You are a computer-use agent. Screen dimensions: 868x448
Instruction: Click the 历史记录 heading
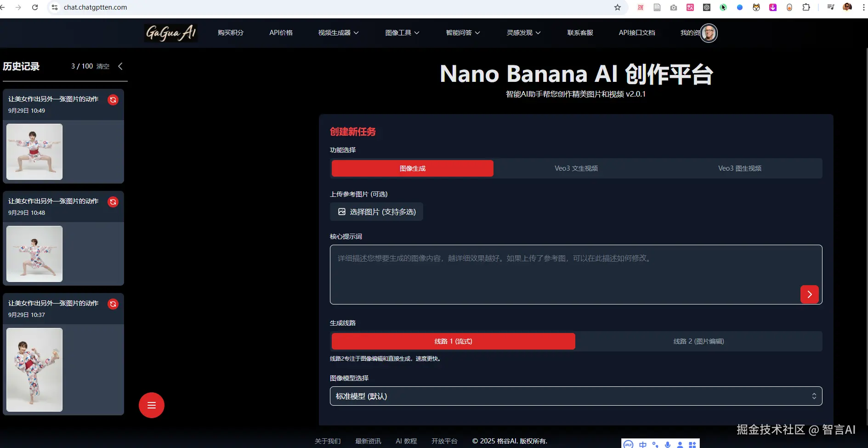pos(21,66)
